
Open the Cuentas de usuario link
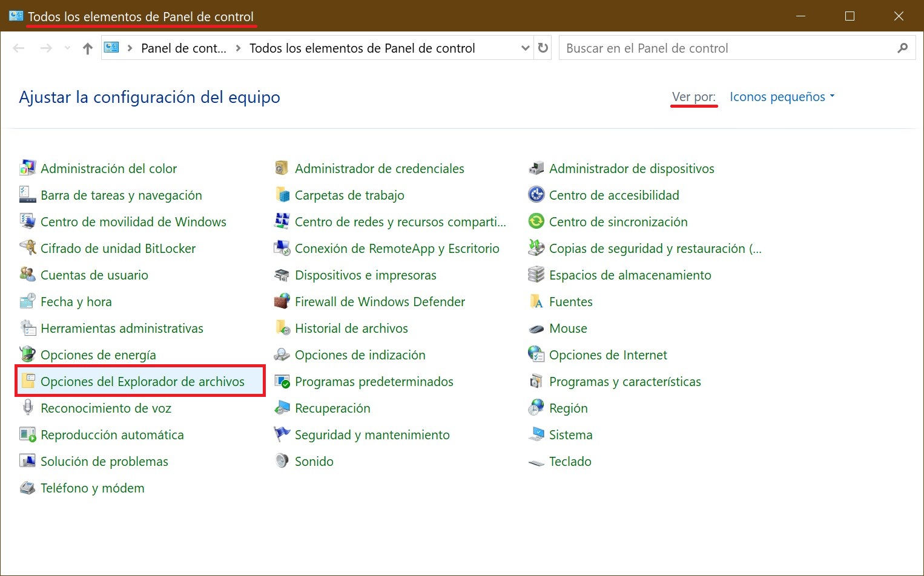pos(94,275)
